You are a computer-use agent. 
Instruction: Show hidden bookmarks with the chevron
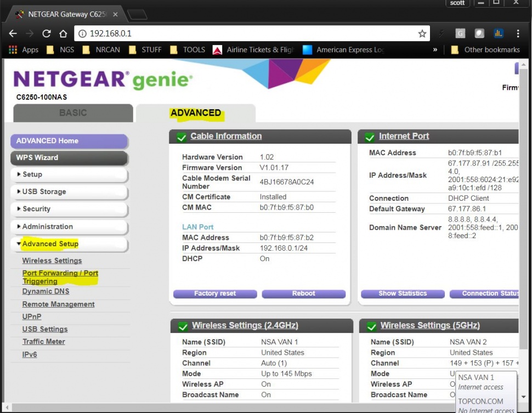pyautogui.click(x=435, y=50)
